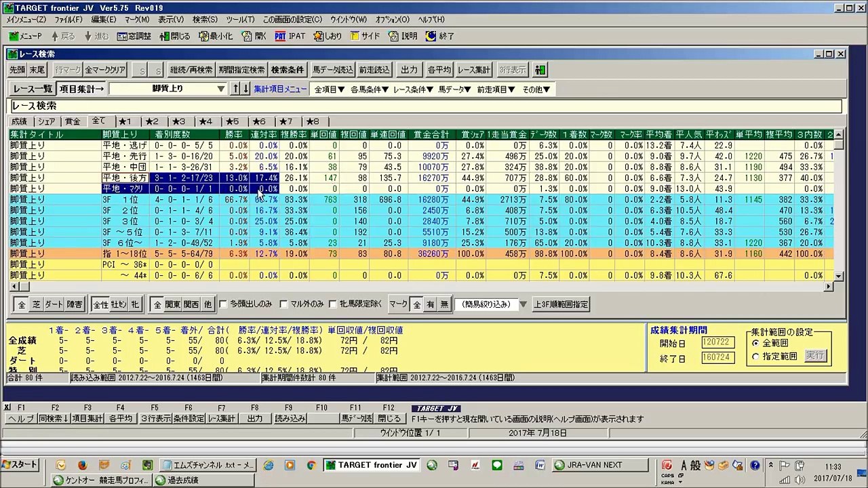Select the ★1 star tab
The width and height of the screenshot is (868, 488).
click(x=125, y=121)
